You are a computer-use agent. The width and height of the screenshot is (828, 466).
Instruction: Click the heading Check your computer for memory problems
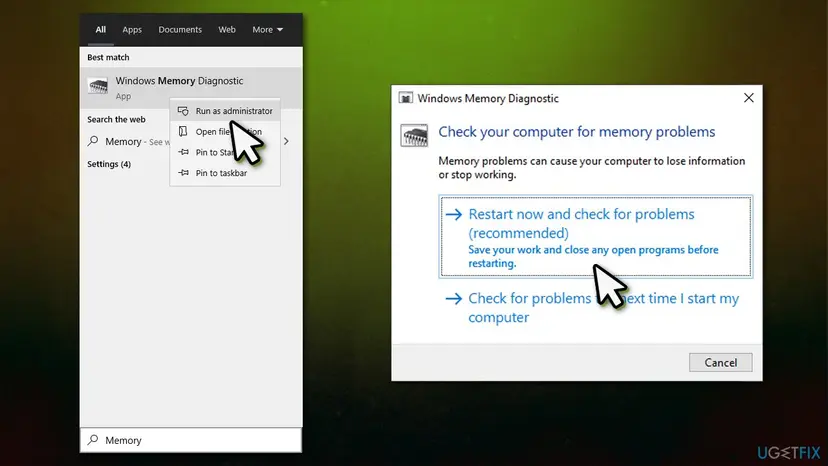[577, 132]
